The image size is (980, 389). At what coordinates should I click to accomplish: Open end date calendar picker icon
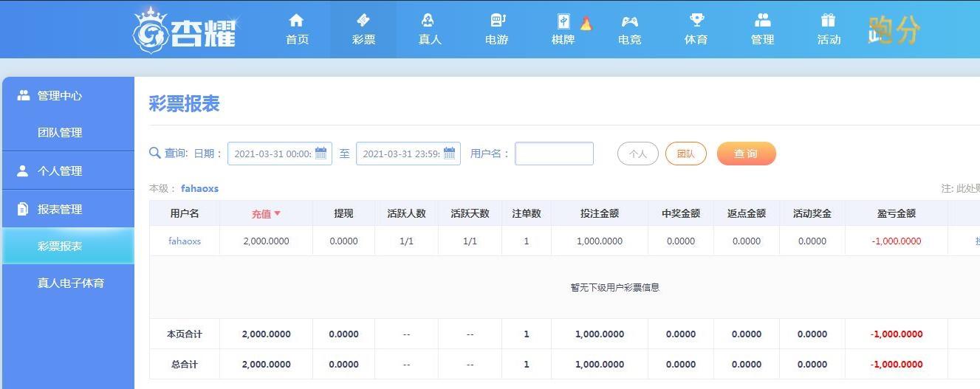449,154
